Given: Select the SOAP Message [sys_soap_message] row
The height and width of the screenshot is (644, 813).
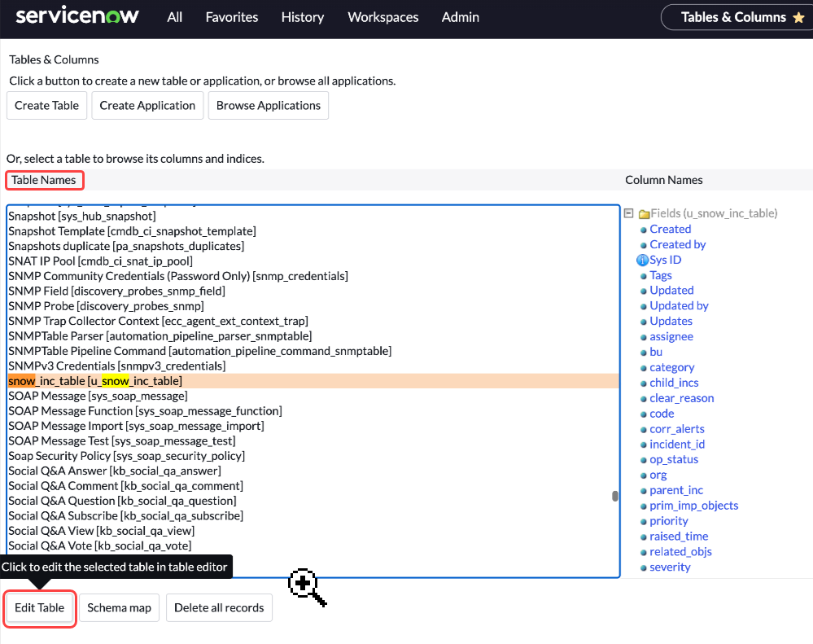Looking at the screenshot, I should (x=313, y=396).
